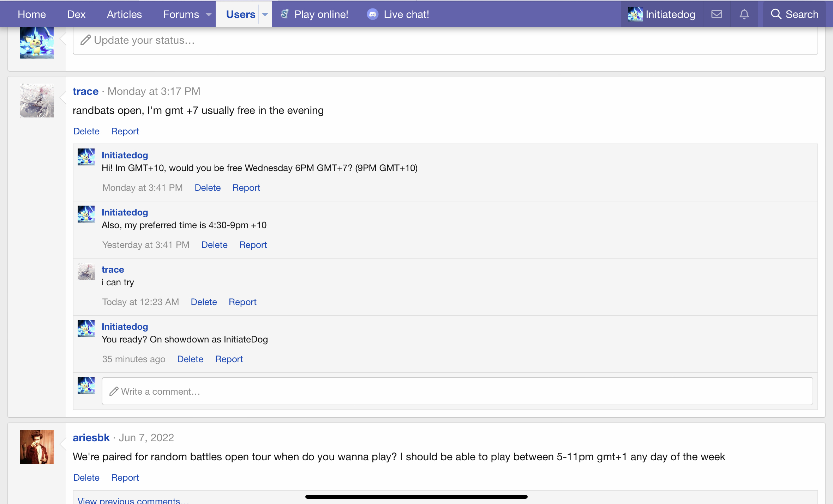The width and height of the screenshot is (833, 504).
Task: Click the Search magnifier icon
Action: pyautogui.click(x=775, y=14)
